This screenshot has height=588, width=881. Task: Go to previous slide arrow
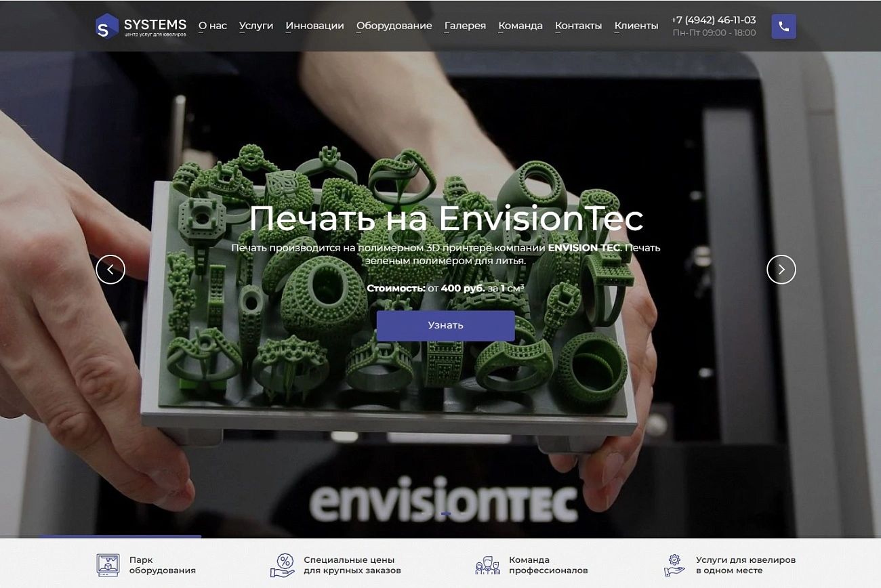(x=110, y=270)
